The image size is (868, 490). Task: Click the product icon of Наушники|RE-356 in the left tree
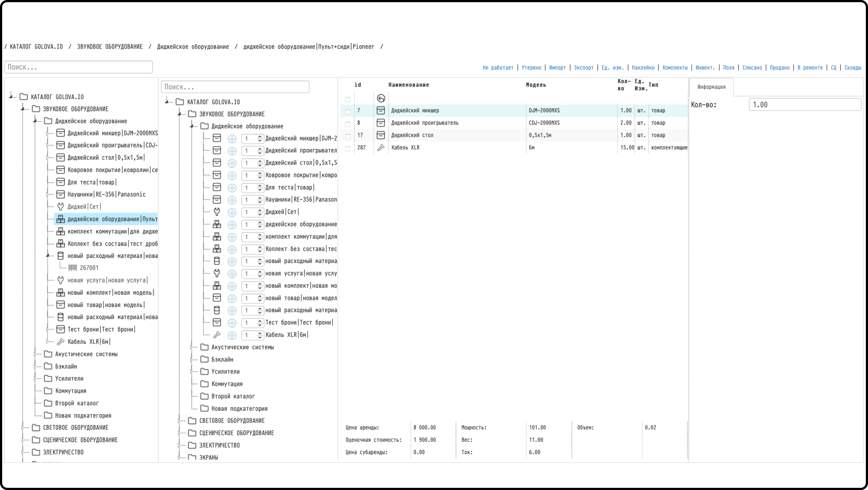click(x=61, y=194)
